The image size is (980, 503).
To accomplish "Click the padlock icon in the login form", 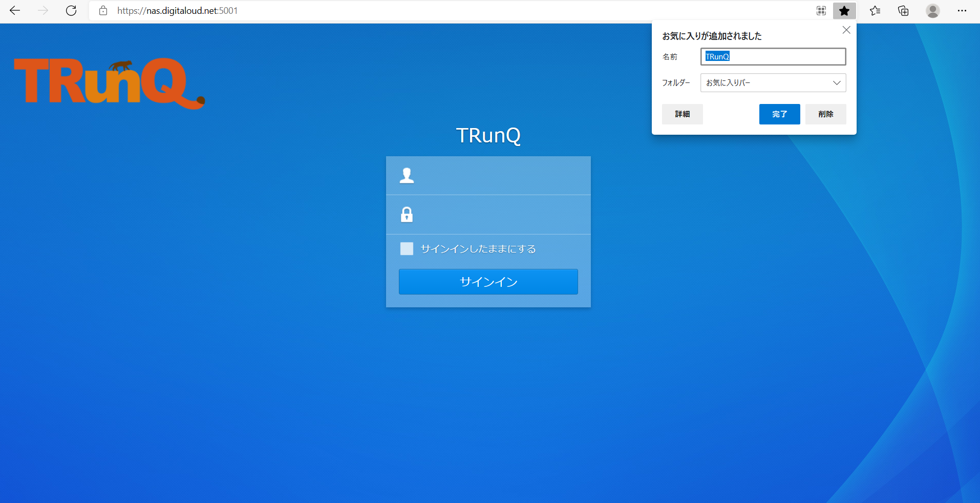I will (407, 214).
